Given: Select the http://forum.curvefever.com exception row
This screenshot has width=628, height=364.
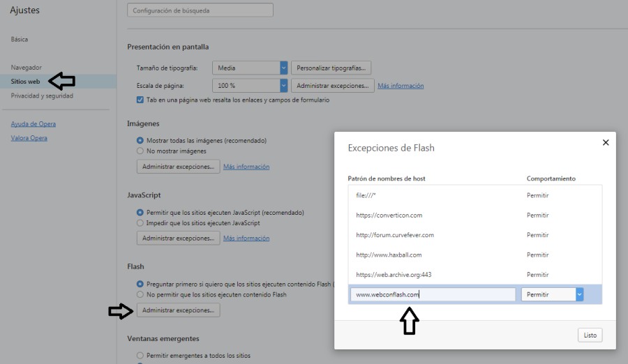Looking at the screenshot, I should click(475, 235).
